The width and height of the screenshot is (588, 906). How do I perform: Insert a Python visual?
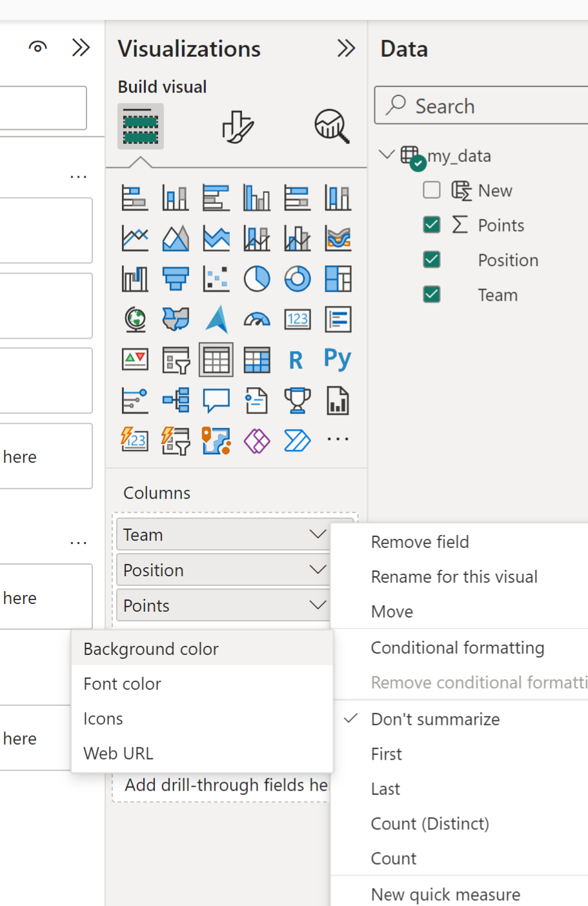(x=338, y=359)
